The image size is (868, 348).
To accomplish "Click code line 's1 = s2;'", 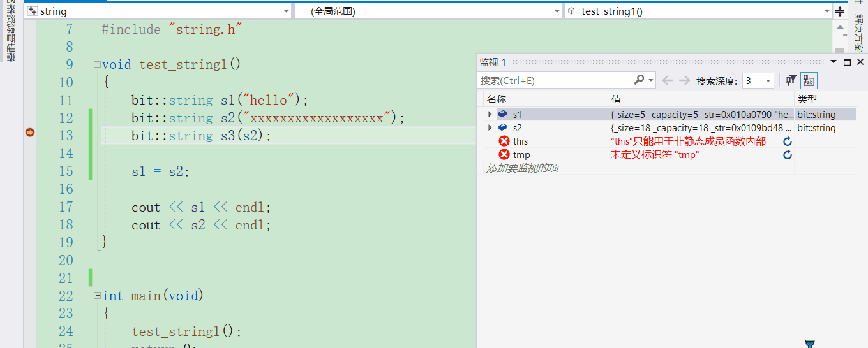I will pos(161,171).
